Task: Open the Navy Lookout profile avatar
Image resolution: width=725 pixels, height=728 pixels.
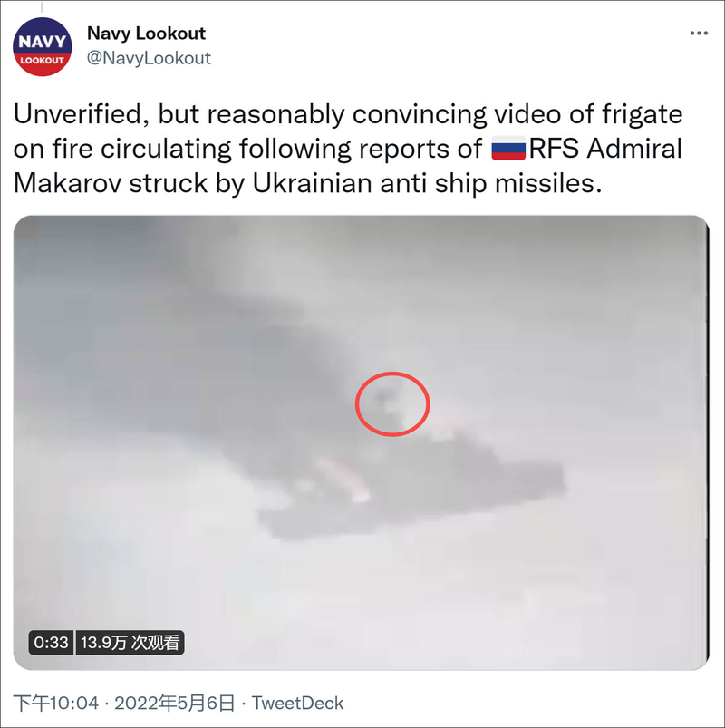Action: [x=43, y=46]
